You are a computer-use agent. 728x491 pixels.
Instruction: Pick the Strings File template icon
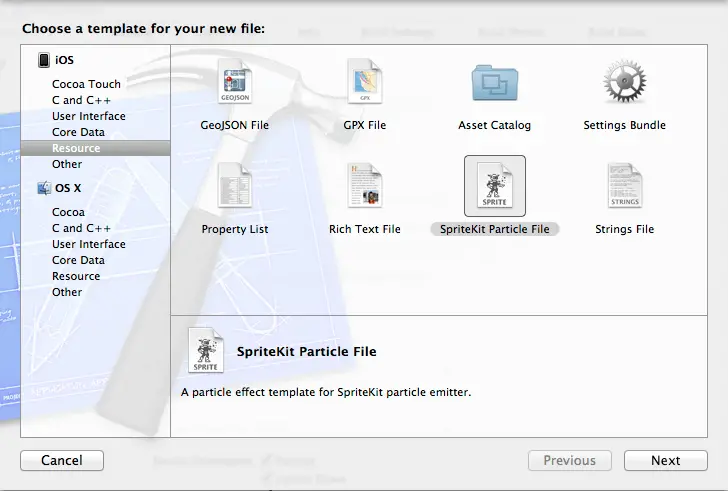[x=624, y=186]
